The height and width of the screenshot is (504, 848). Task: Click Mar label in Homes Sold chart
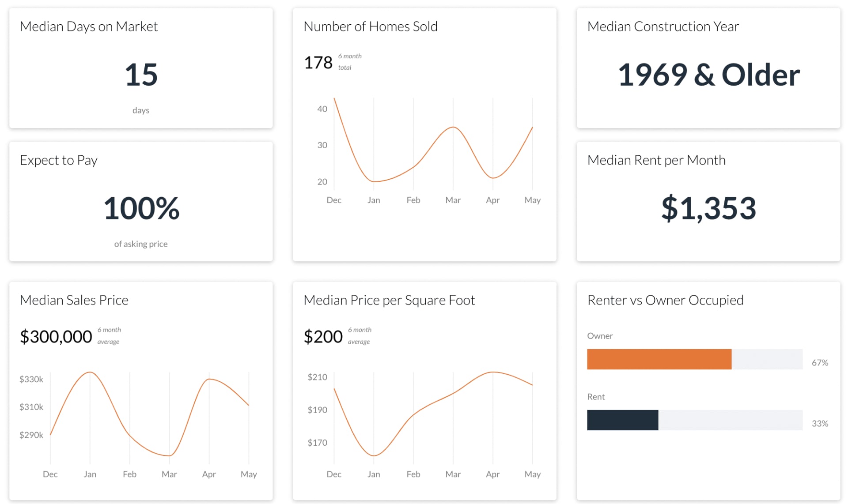(453, 200)
